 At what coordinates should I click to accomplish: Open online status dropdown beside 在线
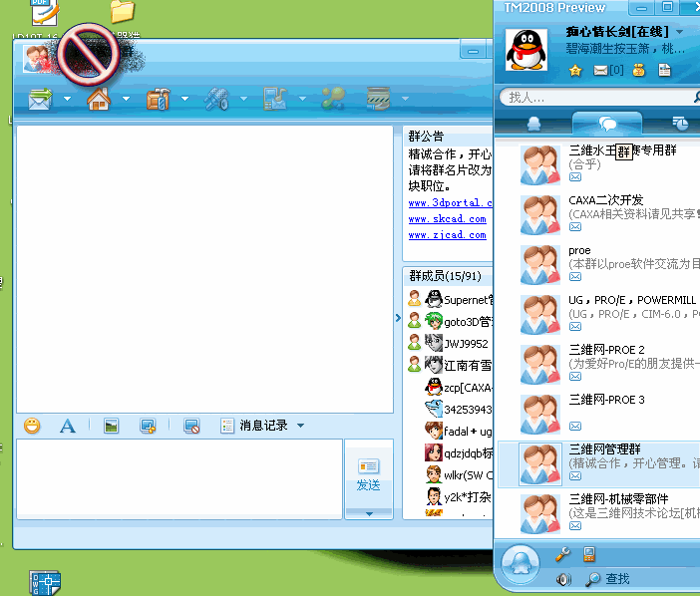[679, 32]
